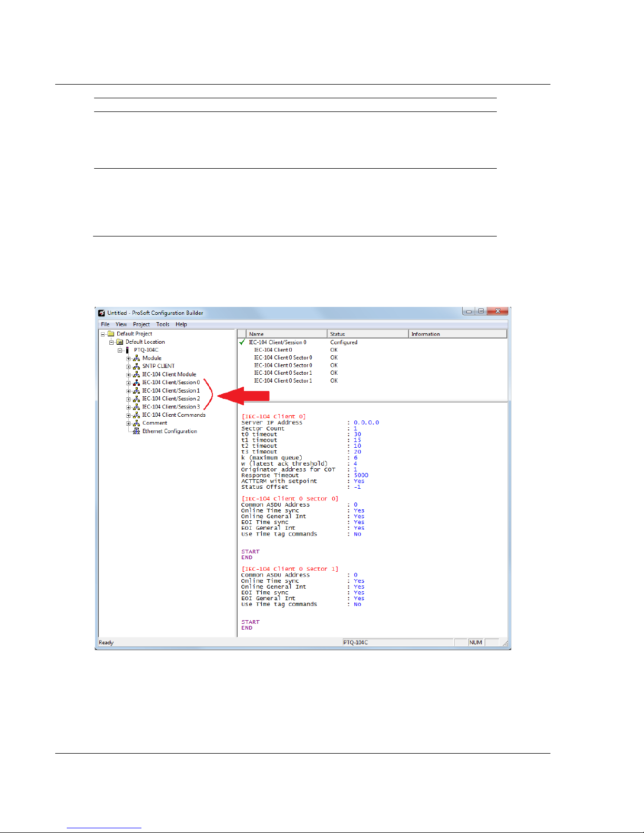Screen dimensions: 644x833
Task: Open the View menu
Action: coord(121,324)
